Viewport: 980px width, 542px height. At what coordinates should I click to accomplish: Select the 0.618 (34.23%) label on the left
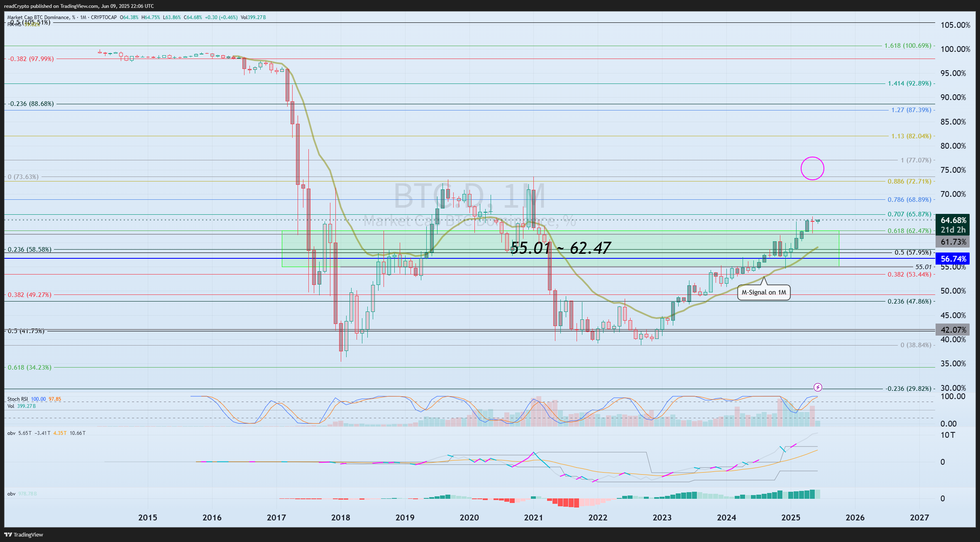pyautogui.click(x=29, y=368)
